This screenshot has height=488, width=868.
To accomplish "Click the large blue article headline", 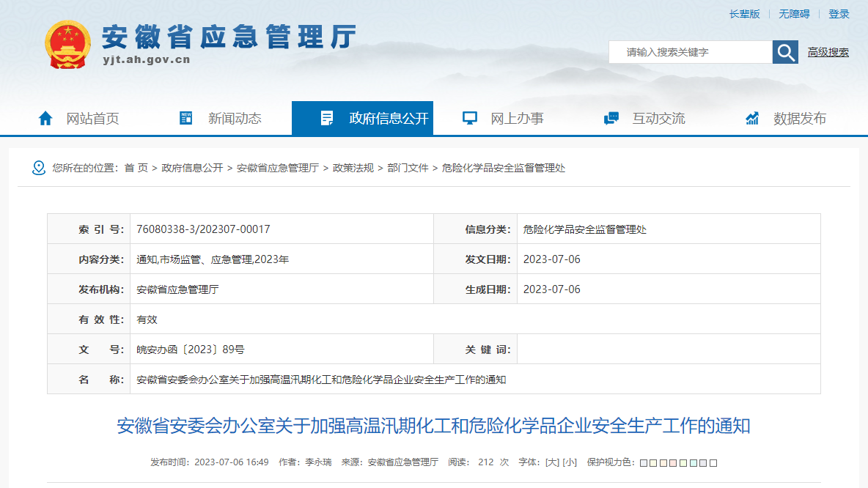I will coord(433,426).
